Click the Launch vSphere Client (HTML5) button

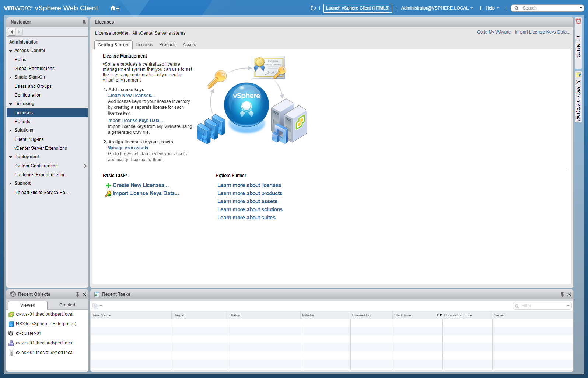(x=357, y=8)
